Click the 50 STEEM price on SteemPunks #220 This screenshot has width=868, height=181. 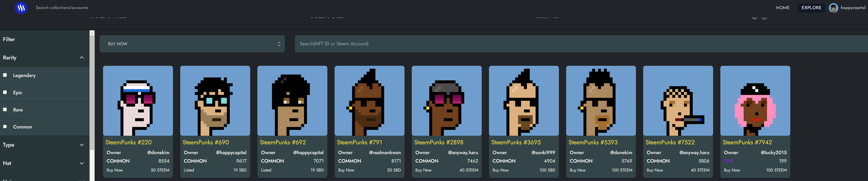160,170
